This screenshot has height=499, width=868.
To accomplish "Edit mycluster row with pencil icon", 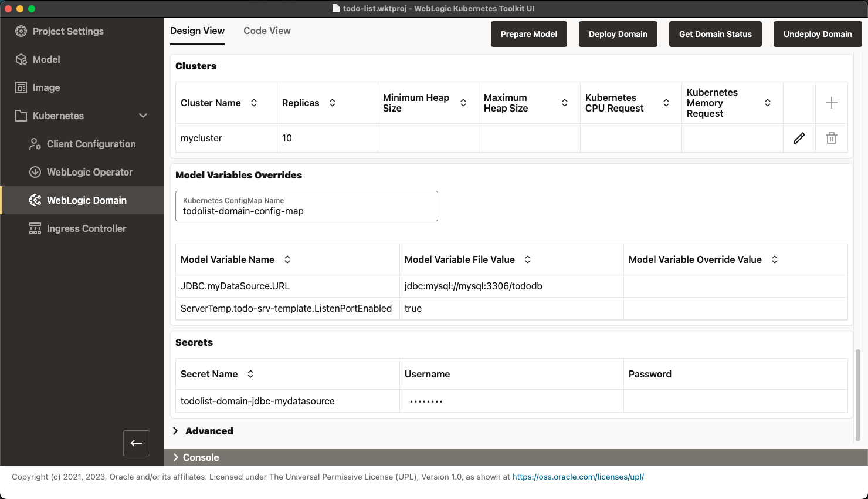I will pyautogui.click(x=799, y=138).
